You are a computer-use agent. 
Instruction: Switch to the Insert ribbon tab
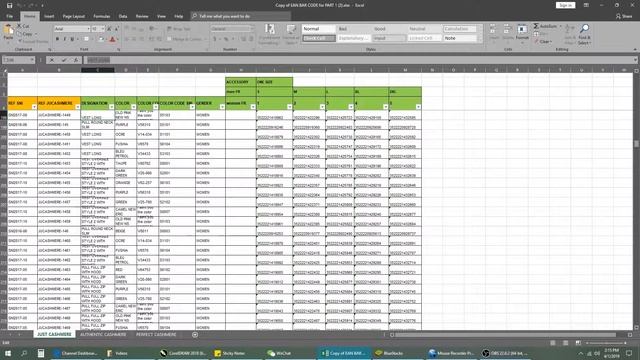tap(49, 16)
